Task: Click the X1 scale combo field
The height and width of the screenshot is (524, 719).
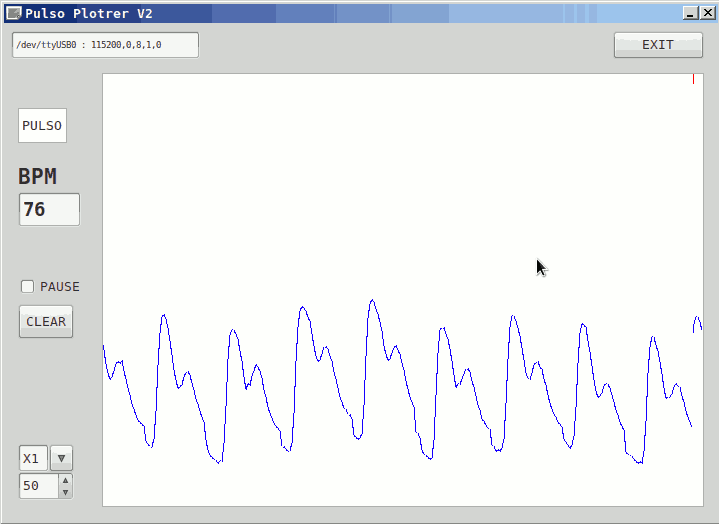Action: click(33, 458)
